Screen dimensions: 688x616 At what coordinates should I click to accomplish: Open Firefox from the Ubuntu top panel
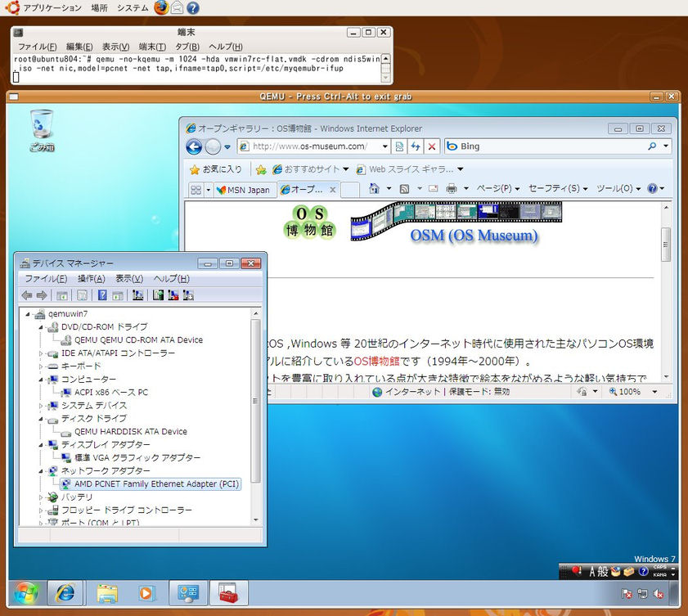(161, 7)
